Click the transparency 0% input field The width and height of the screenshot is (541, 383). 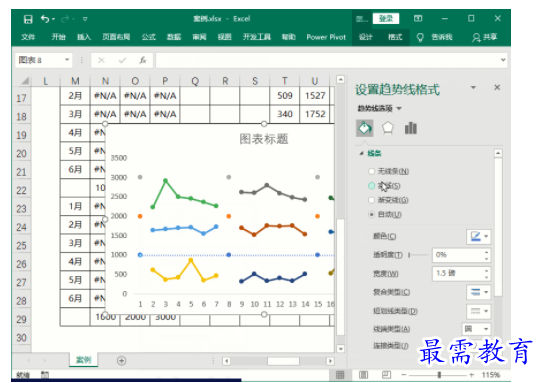(458, 255)
